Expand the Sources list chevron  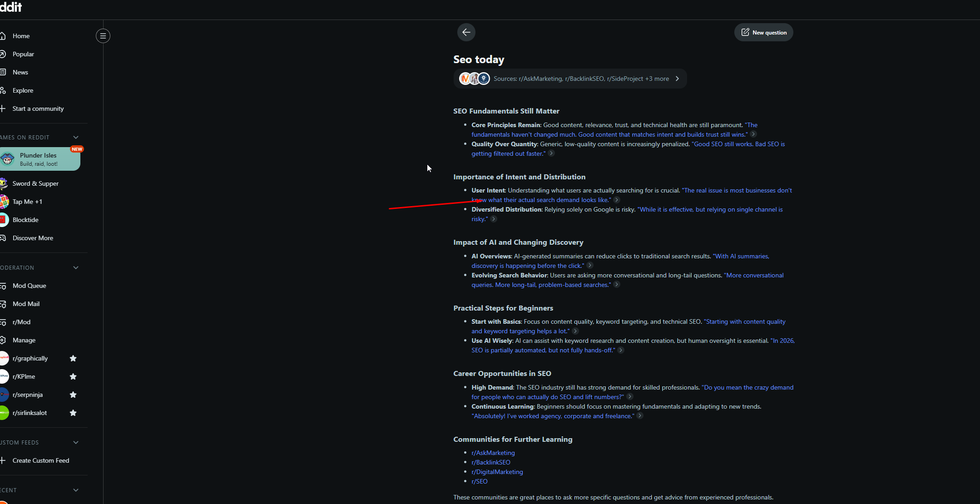tap(677, 78)
